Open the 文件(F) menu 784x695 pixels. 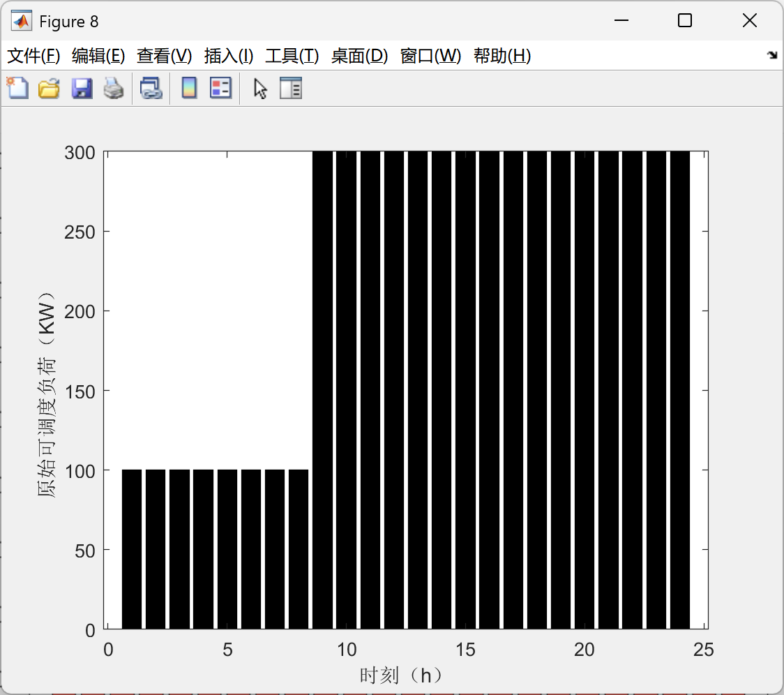tap(33, 56)
